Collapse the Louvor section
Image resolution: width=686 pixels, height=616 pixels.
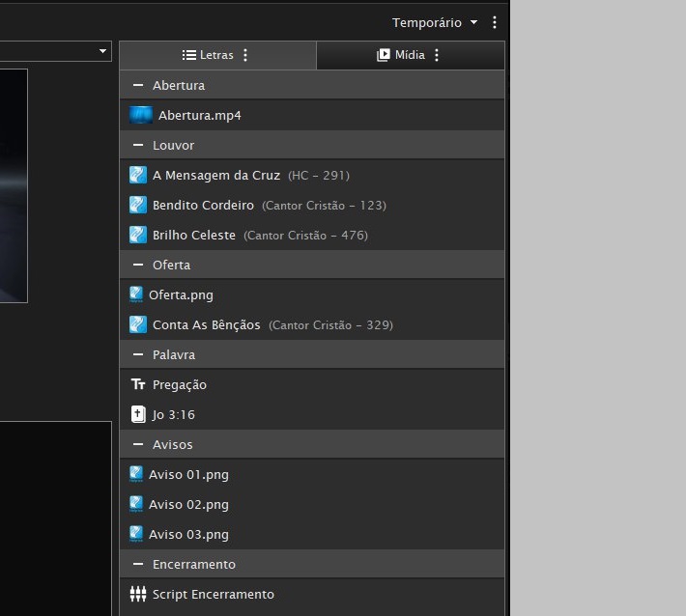click(138, 145)
